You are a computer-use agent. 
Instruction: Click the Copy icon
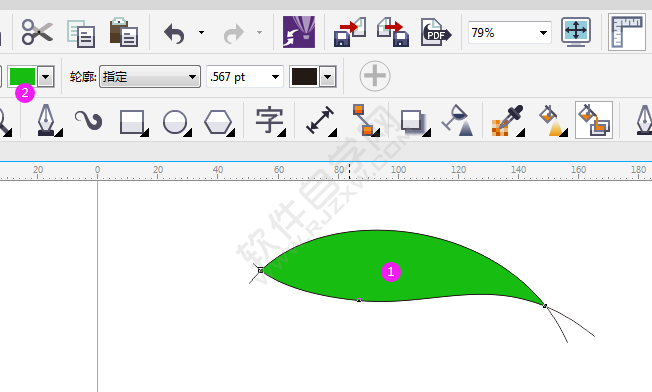(81, 33)
